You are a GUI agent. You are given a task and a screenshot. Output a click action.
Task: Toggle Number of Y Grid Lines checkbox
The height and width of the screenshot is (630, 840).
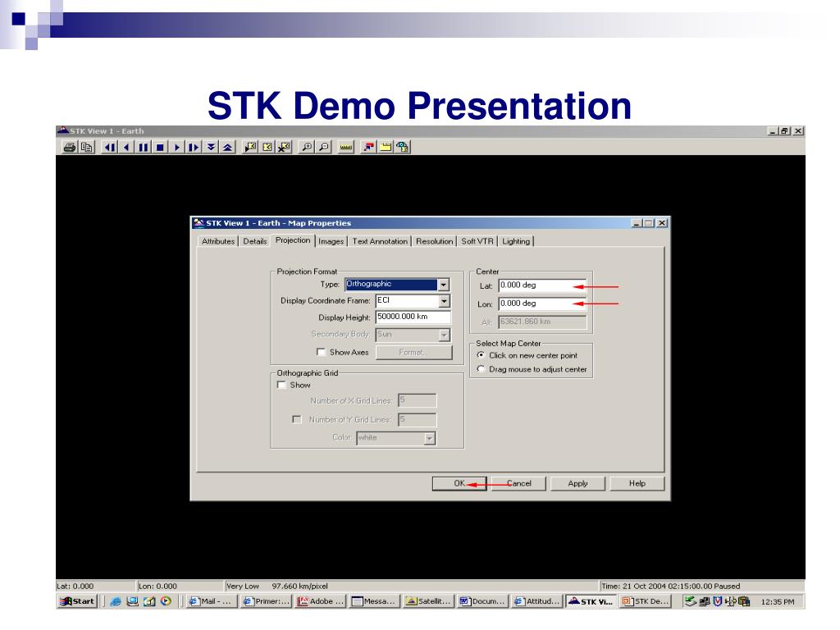pyautogui.click(x=297, y=419)
